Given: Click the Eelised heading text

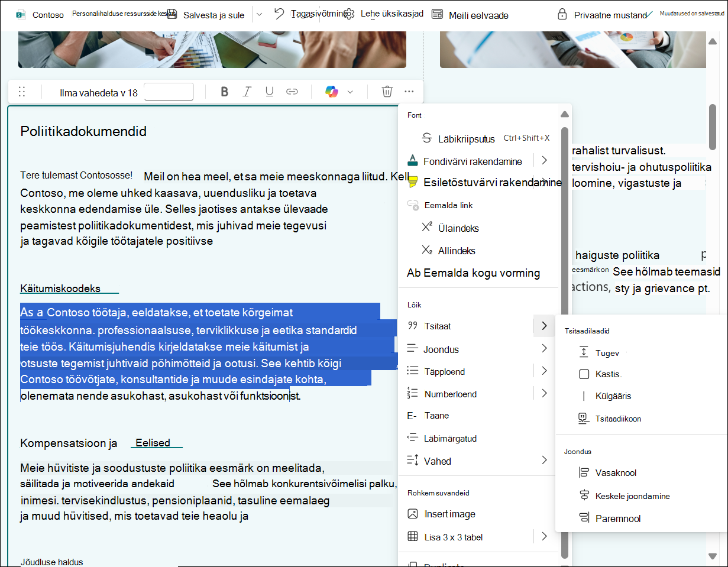Looking at the screenshot, I should (153, 443).
